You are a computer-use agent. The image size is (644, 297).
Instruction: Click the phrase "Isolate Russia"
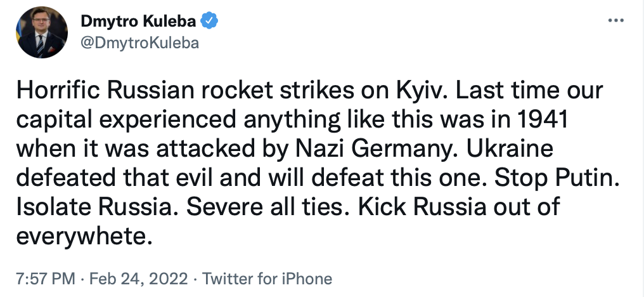pyautogui.click(x=91, y=209)
